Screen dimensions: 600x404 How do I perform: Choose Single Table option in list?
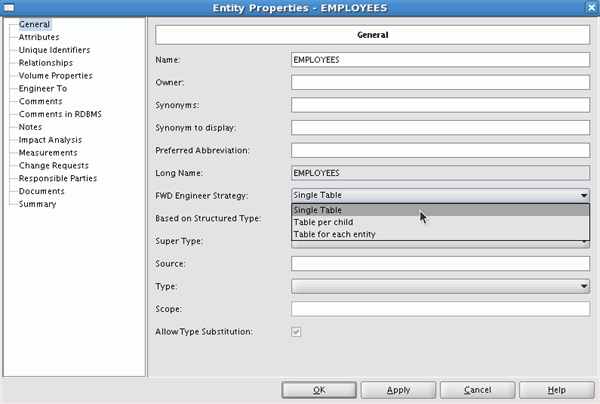click(x=440, y=210)
